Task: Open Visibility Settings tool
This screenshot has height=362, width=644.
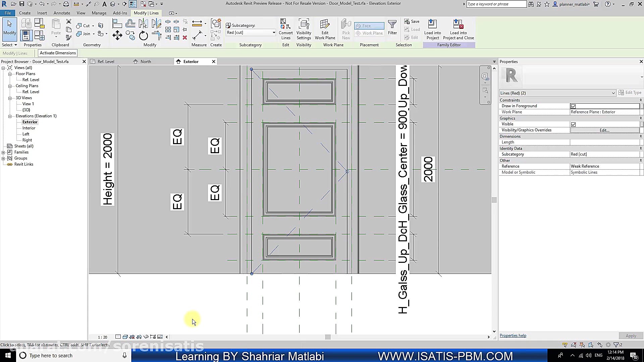Action: click(x=304, y=29)
